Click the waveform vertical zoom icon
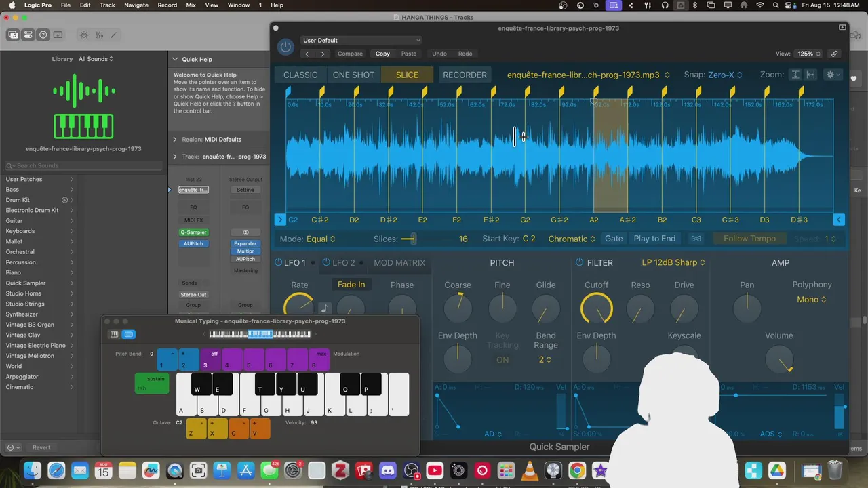 pos(795,75)
